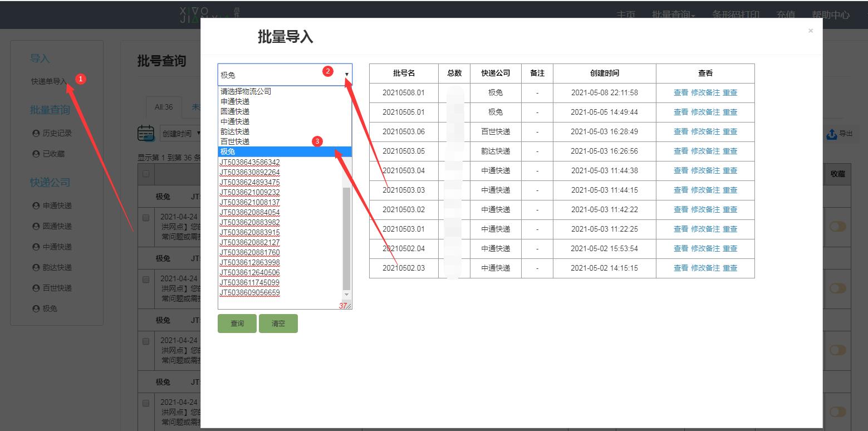Image resolution: width=868 pixels, height=431 pixels.
Task: Click the person icon beside 极兔 in sidebar
Action: 35,308
